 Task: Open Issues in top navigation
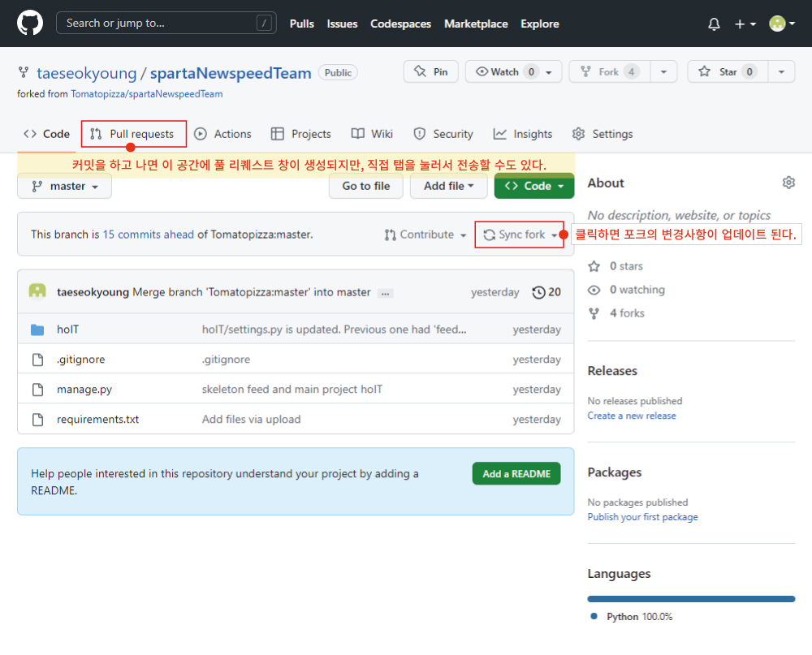click(342, 24)
